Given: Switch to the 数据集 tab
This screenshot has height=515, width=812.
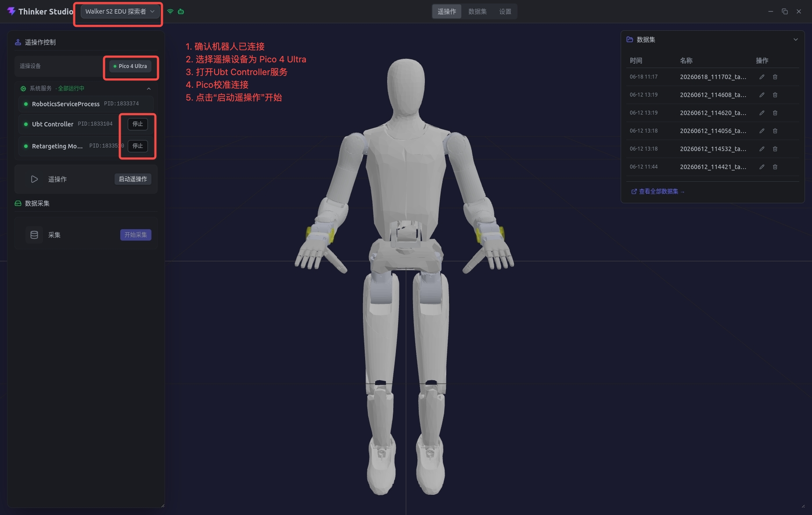Looking at the screenshot, I should (478, 12).
